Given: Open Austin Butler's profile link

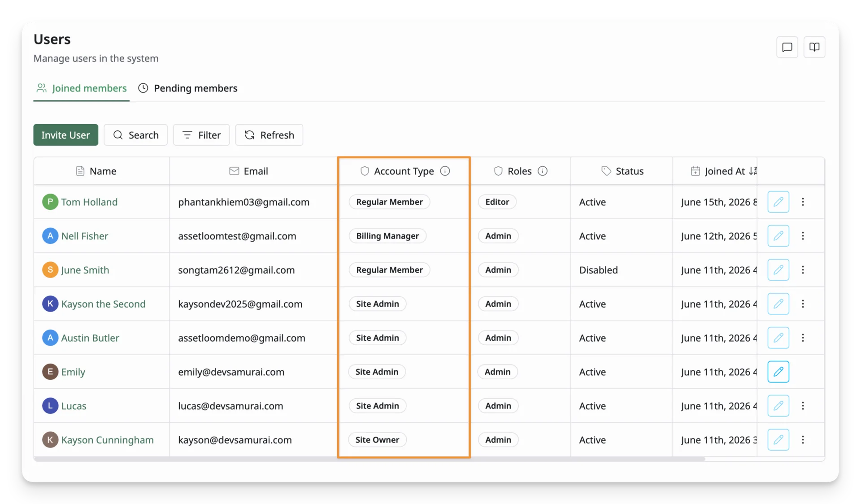Looking at the screenshot, I should click(90, 338).
